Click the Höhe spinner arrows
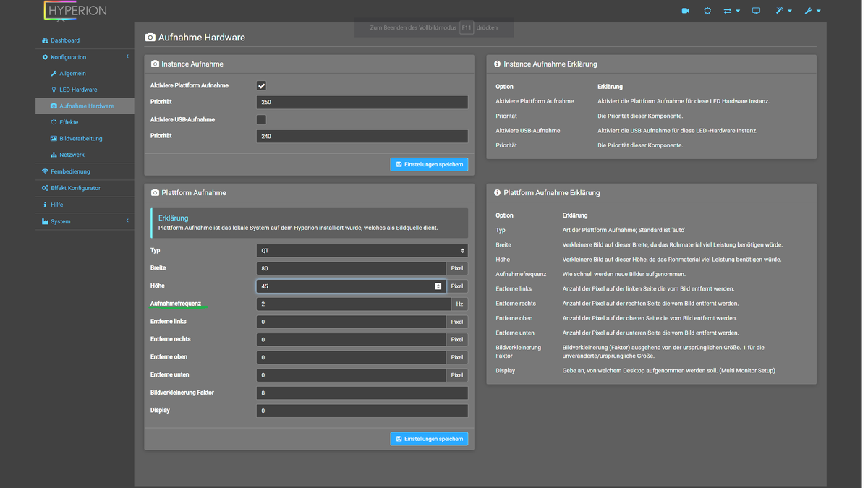The width and height of the screenshot is (868, 488). pyautogui.click(x=438, y=286)
